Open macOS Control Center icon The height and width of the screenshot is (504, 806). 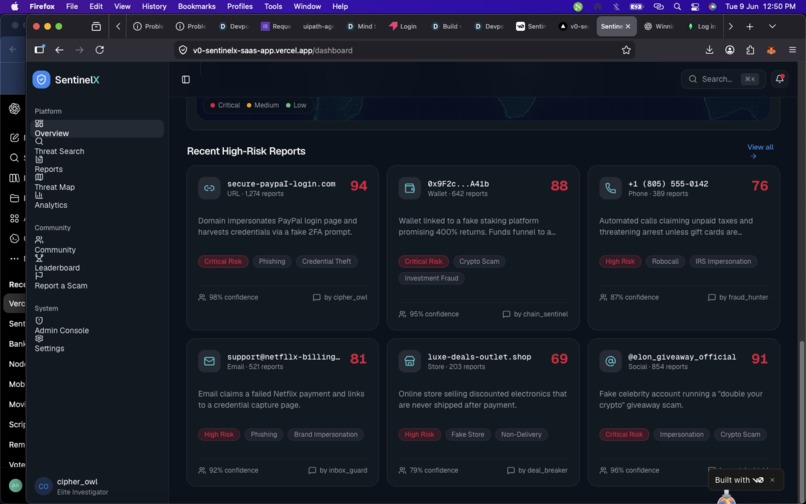coord(694,7)
